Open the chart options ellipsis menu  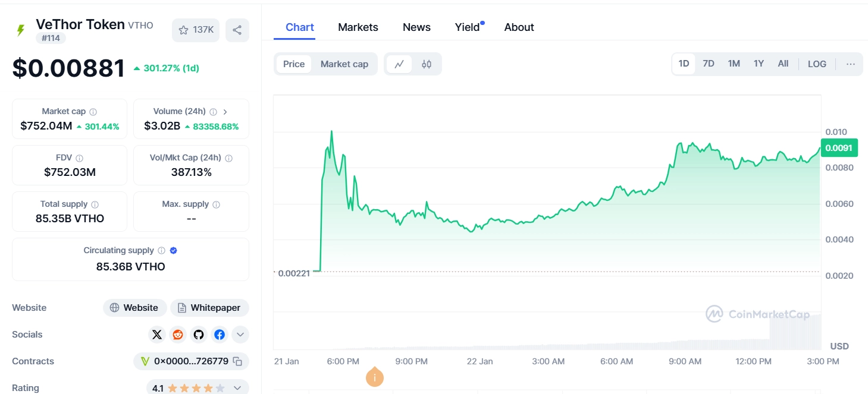850,64
